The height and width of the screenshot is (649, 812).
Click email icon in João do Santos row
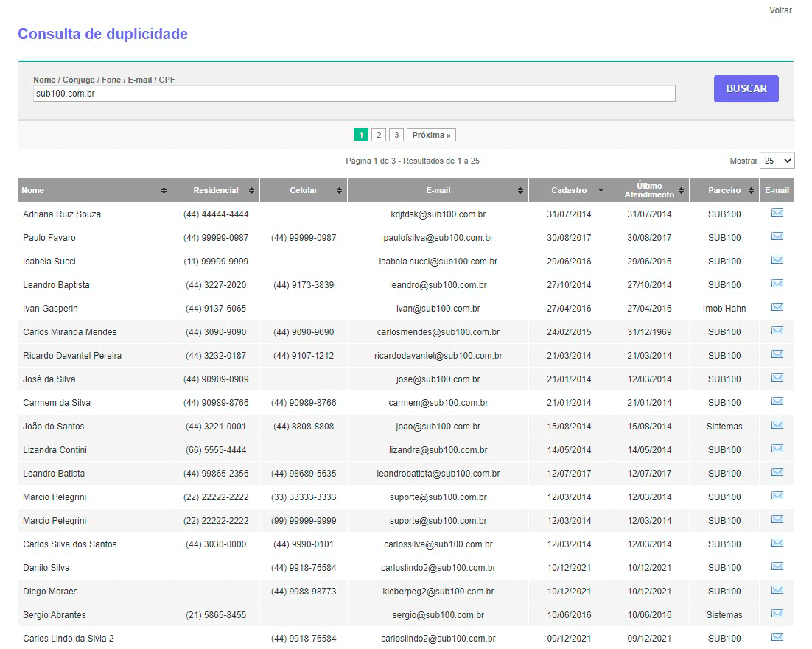pyautogui.click(x=777, y=426)
